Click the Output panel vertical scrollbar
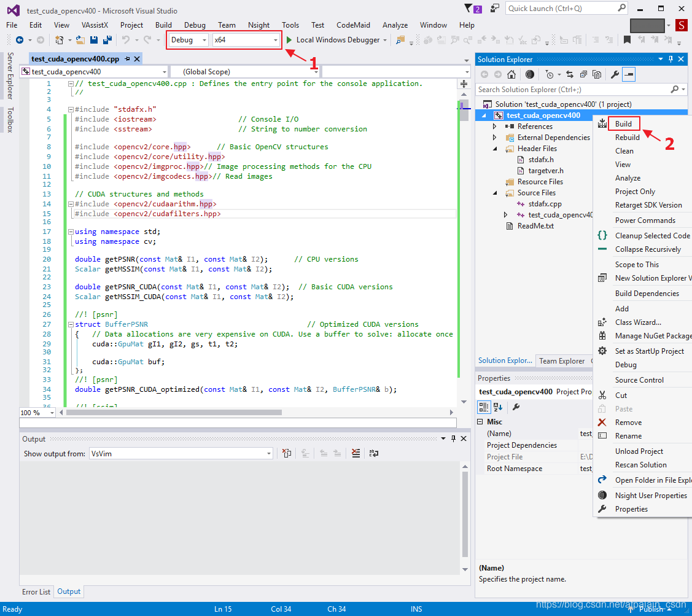The height and width of the screenshot is (616, 692). tap(465, 515)
